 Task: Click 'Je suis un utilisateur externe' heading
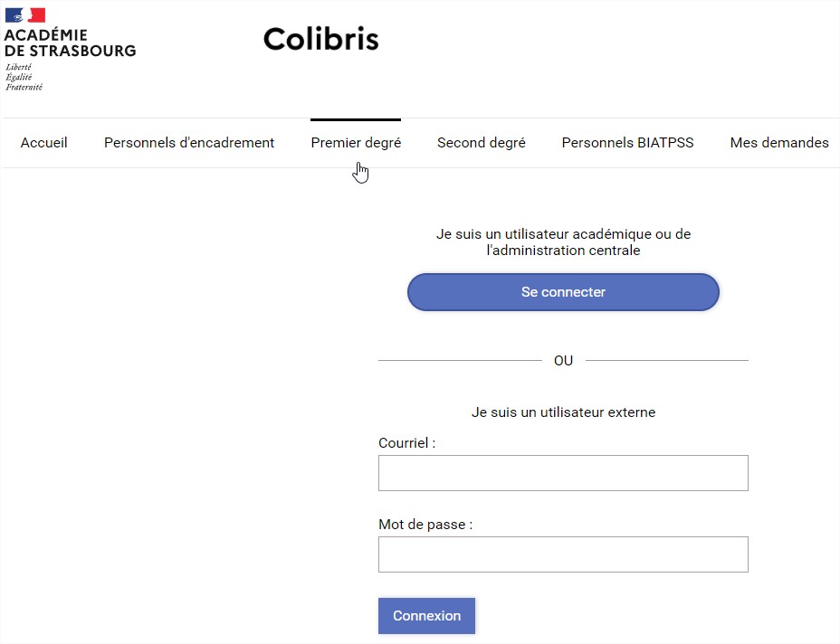tap(563, 412)
